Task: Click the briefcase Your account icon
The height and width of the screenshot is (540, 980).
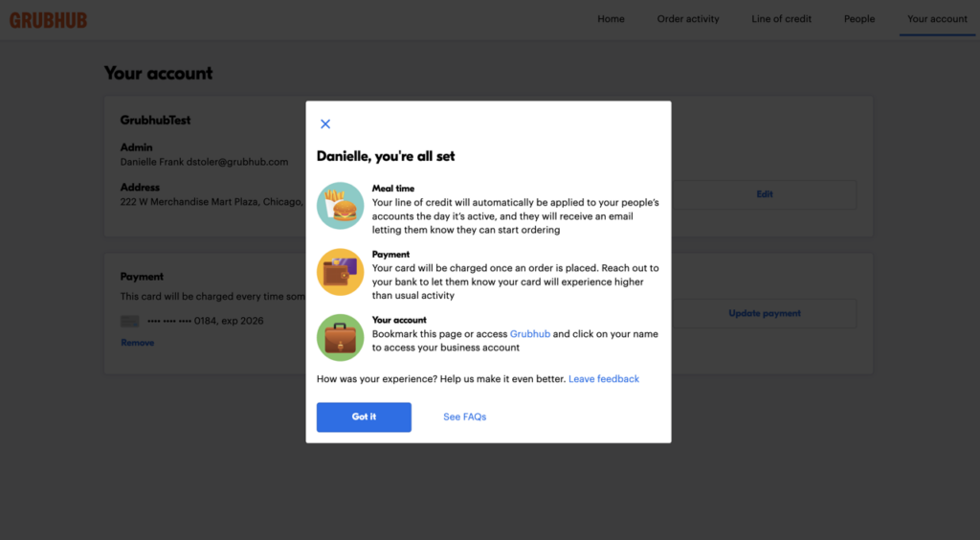Action: [340, 337]
